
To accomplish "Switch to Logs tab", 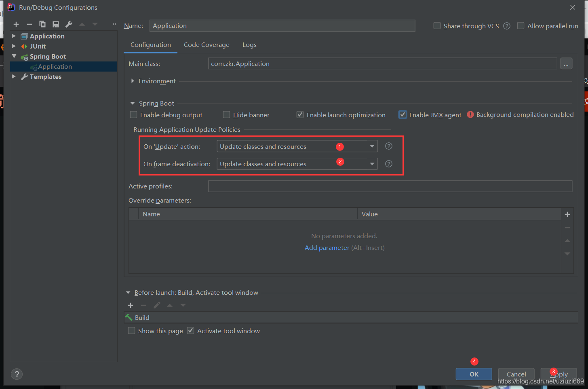I will [249, 44].
